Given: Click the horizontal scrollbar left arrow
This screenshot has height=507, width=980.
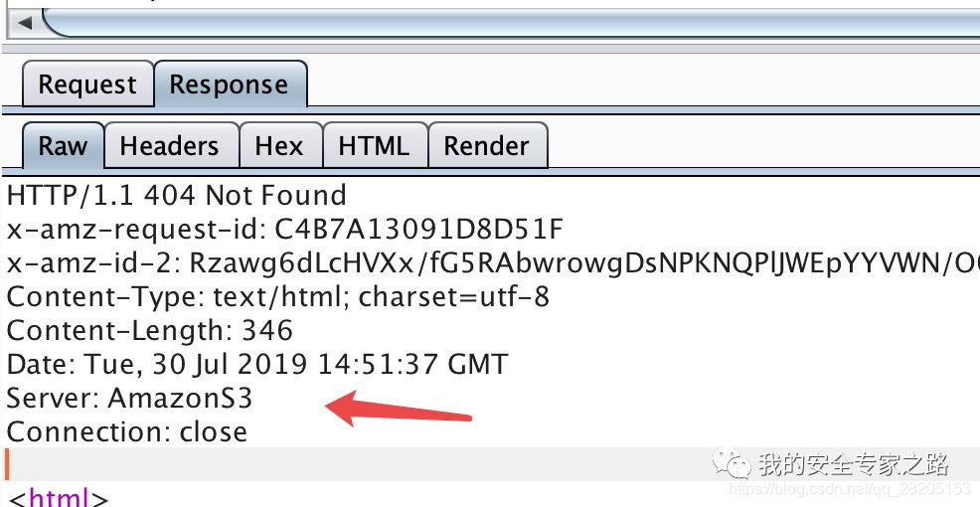Looking at the screenshot, I should click(25, 23).
